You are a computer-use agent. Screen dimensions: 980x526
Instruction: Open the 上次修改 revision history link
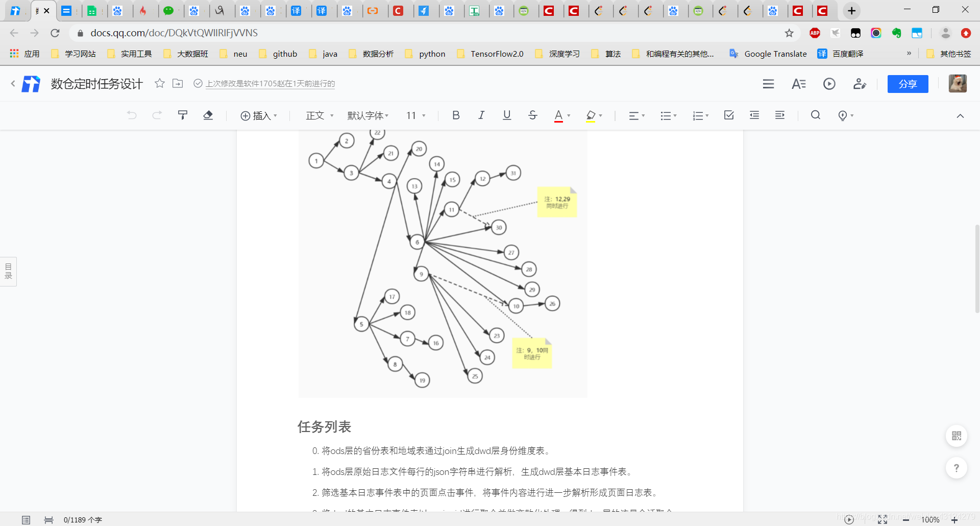(x=271, y=84)
